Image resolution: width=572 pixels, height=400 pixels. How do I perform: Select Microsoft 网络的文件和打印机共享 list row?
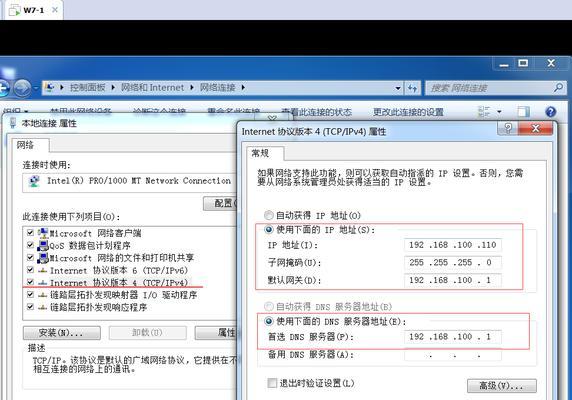131,258
